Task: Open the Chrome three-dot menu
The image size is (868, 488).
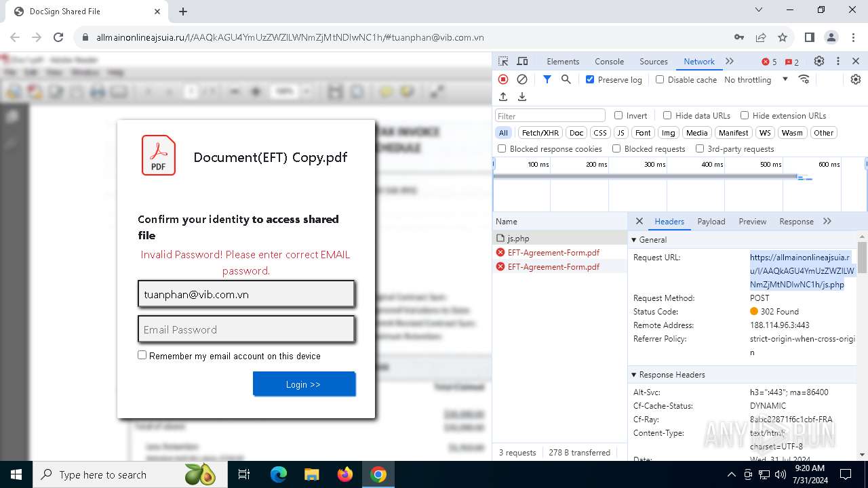Action: [853, 37]
